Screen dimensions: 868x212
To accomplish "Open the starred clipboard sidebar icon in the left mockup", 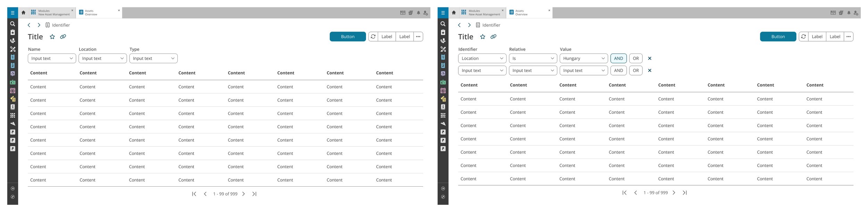I will [12, 32].
